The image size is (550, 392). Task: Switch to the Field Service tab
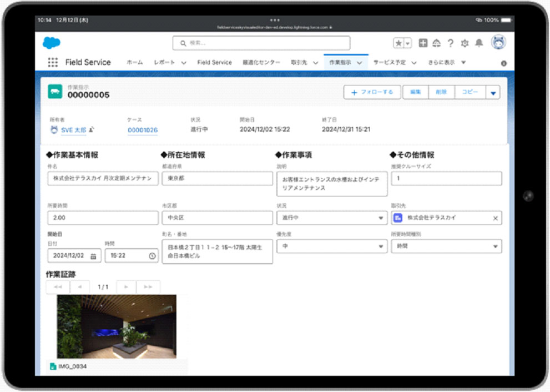214,63
